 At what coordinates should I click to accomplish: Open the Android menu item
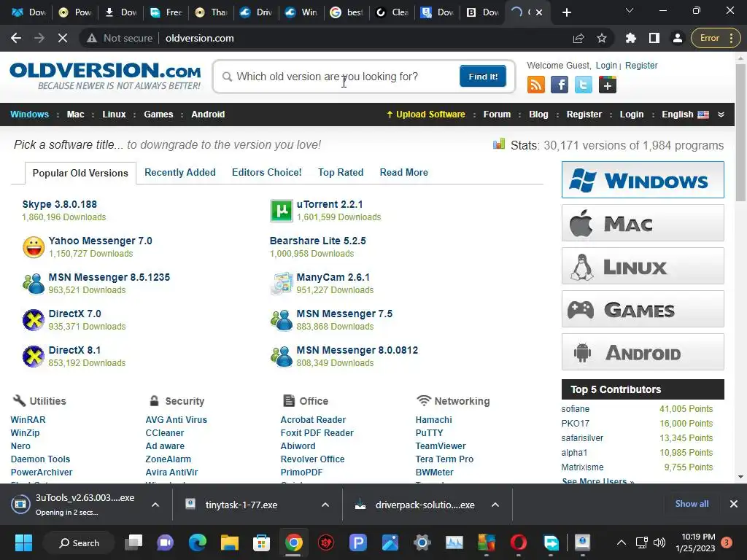208,114
